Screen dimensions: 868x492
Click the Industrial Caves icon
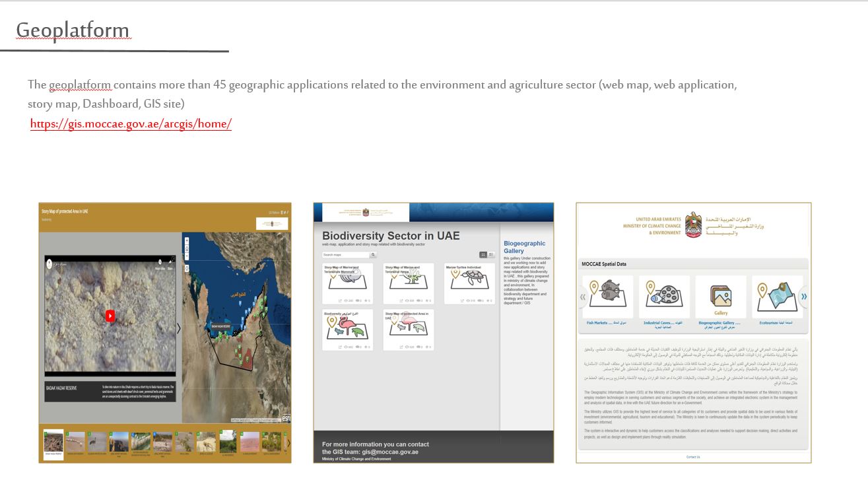point(664,295)
